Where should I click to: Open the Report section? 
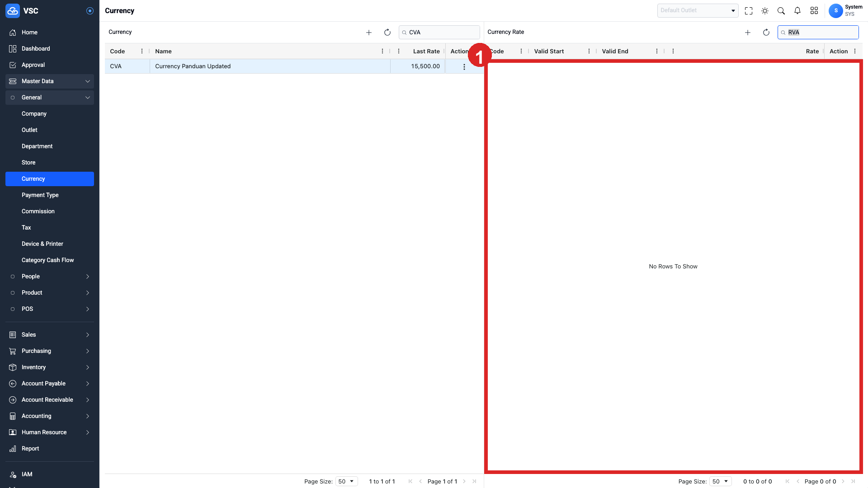(x=50, y=449)
